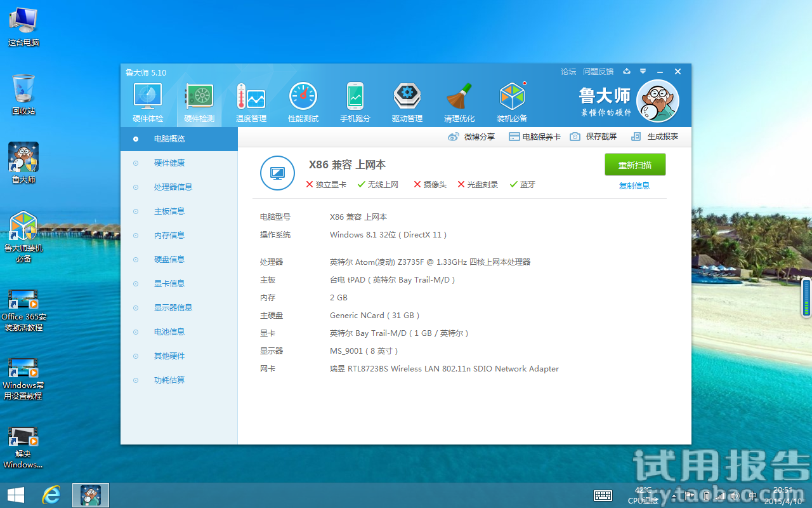Select the 鲁大师装机必备 desktop shortcut
The height and width of the screenshot is (508, 812).
(23, 237)
